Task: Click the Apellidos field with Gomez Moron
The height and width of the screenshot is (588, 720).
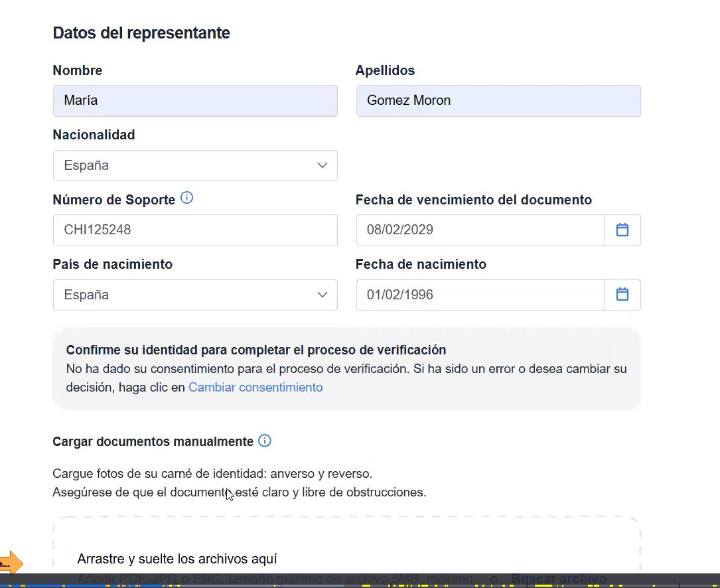Action: tap(498, 101)
